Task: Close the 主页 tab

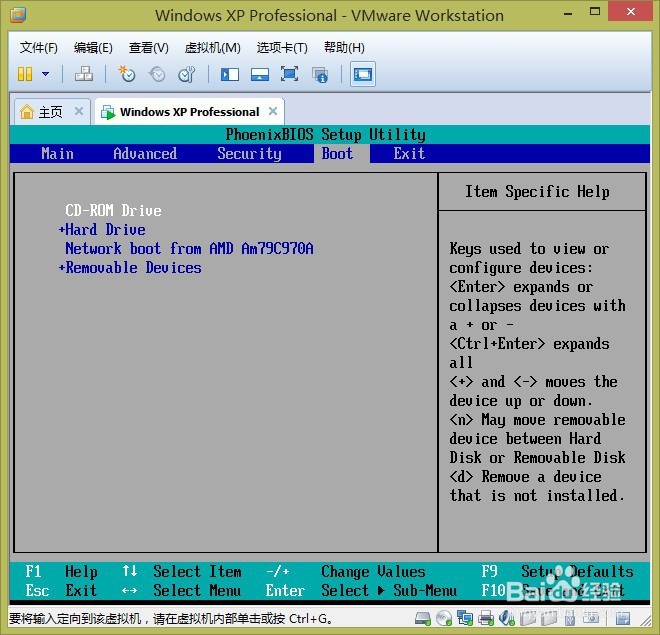Action: pyautogui.click(x=79, y=112)
